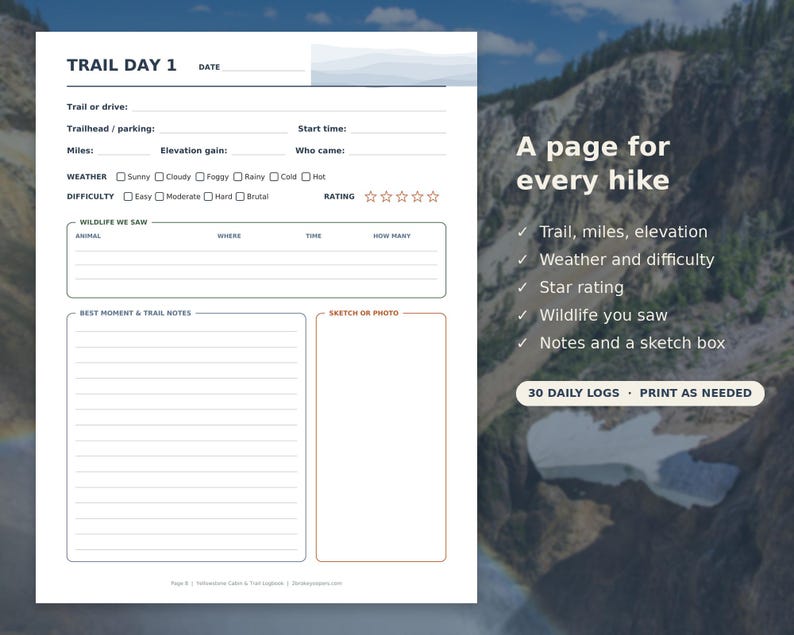This screenshot has height=635, width=794.
Task: Click the mountain graphic in the page header
Action: pos(393,65)
